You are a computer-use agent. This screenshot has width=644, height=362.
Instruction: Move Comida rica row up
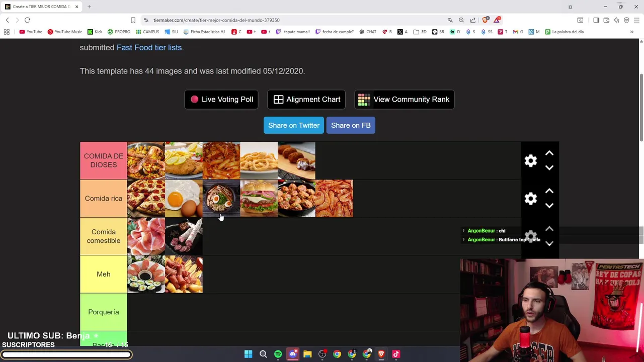coord(549,191)
